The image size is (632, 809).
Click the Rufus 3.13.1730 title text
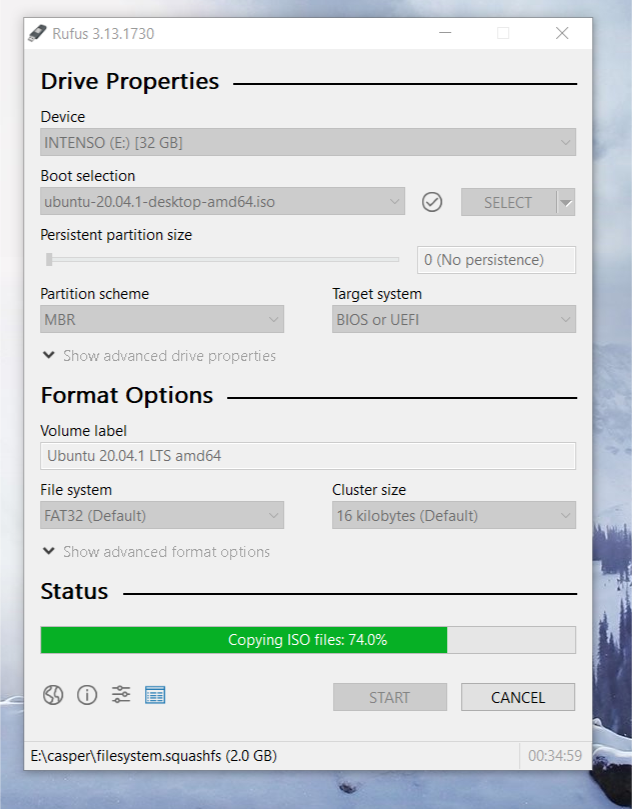(x=103, y=34)
